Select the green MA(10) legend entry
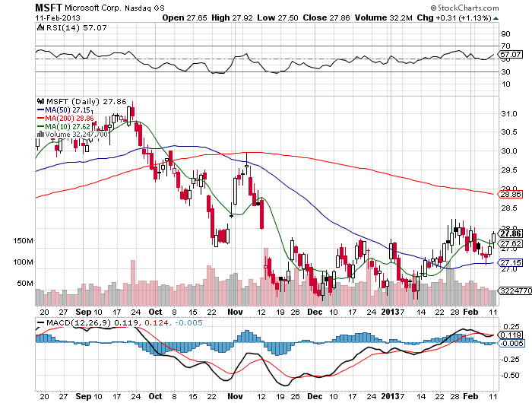Viewport: 532px width, 403px height. [x=41, y=126]
